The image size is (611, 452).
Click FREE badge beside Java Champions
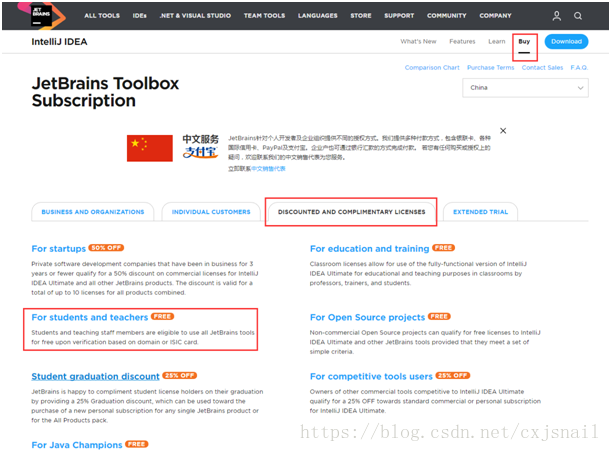click(x=136, y=444)
